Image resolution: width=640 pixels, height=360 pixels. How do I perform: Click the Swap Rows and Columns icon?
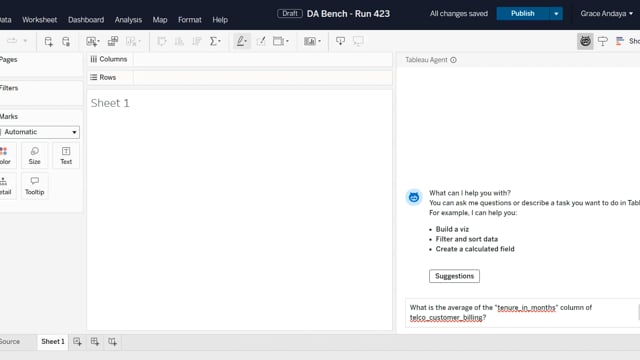tap(162, 41)
